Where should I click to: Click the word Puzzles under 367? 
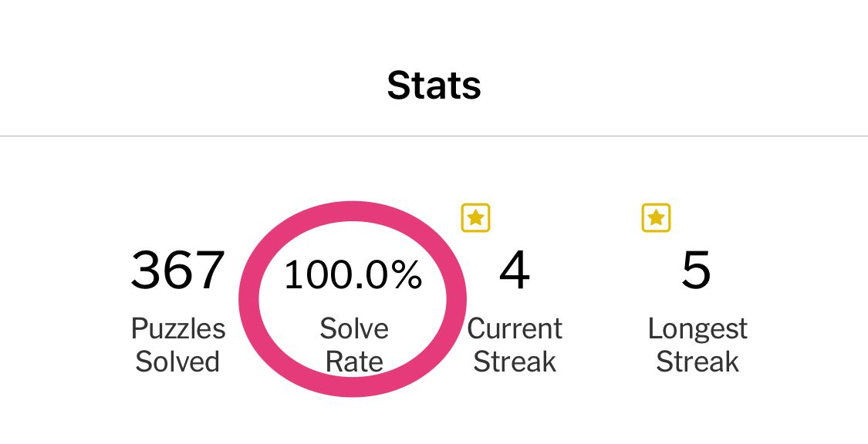178,329
